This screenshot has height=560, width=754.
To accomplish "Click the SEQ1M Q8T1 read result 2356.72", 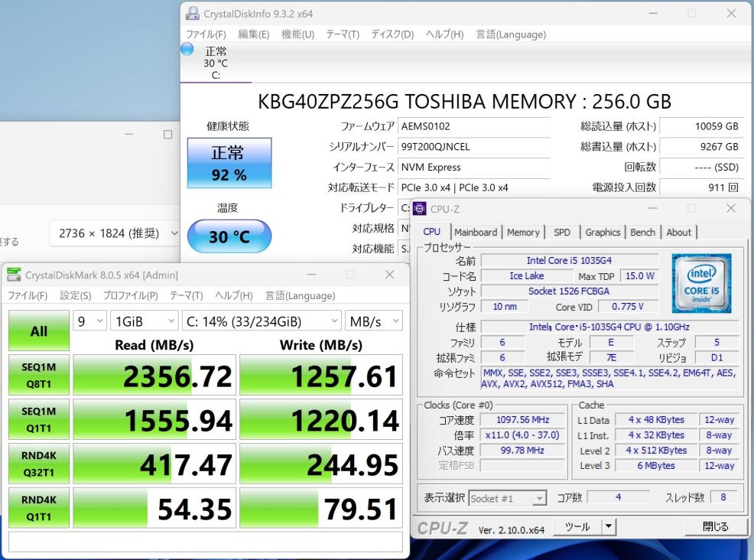I will pyautogui.click(x=154, y=376).
